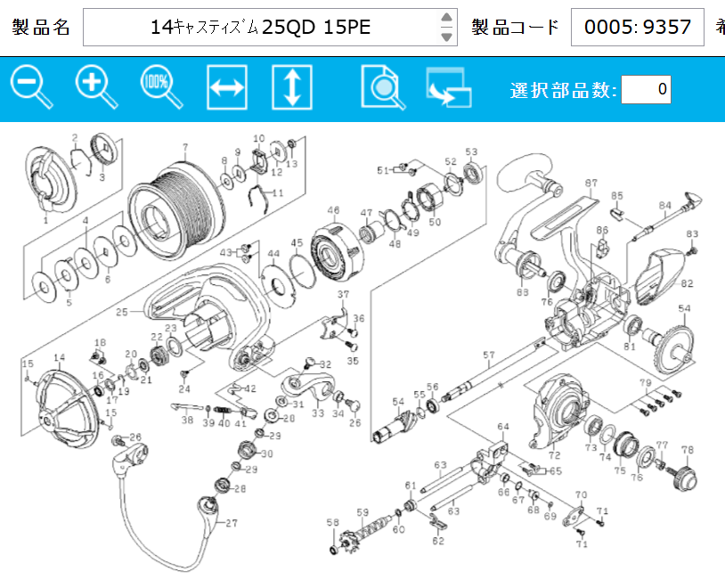Select part number 78 cap label
The width and height of the screenshot is (725, 588).
tap(688, 450)
